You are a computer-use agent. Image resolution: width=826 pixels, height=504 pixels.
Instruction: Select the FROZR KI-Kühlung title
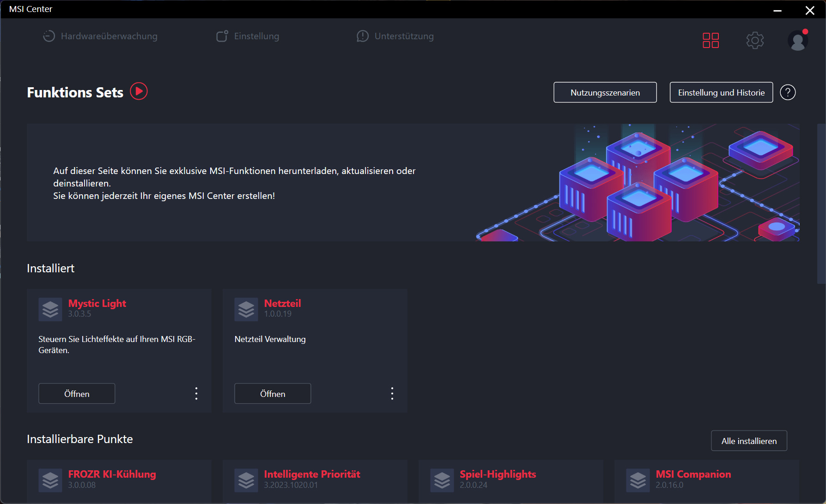pos(112,474)
